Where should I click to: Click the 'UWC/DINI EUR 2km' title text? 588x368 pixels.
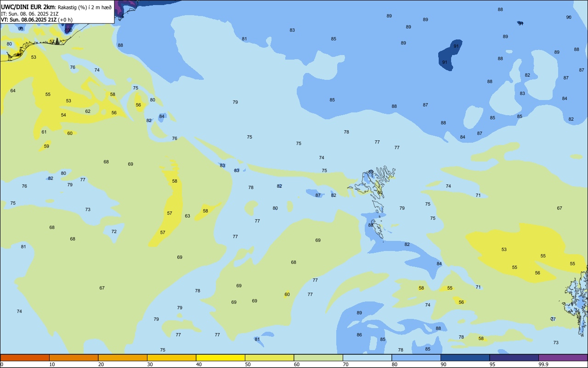click(28, 7)
